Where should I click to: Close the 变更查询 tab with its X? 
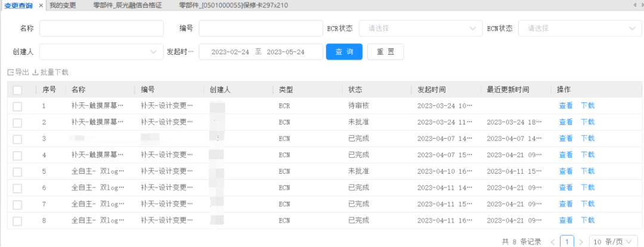coord(41,5)
